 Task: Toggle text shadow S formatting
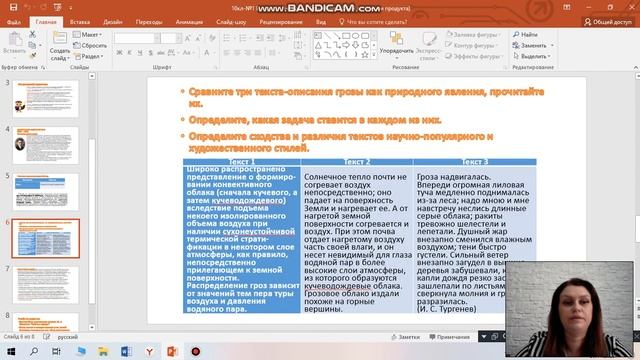pos(150,53)
